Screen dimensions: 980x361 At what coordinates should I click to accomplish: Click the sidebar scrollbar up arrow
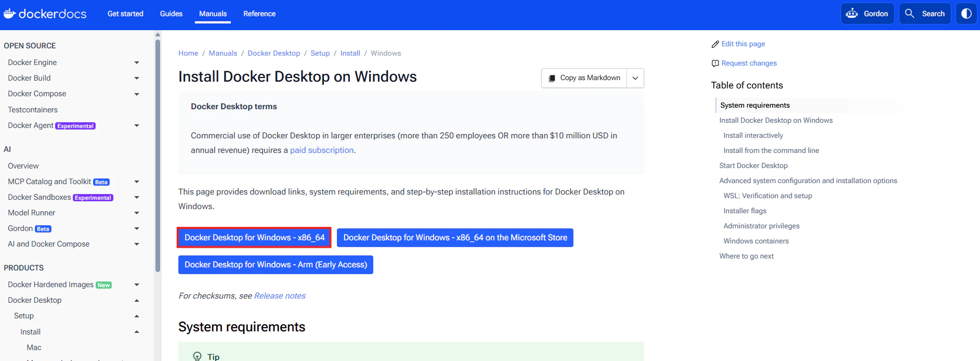coord(158,35)
